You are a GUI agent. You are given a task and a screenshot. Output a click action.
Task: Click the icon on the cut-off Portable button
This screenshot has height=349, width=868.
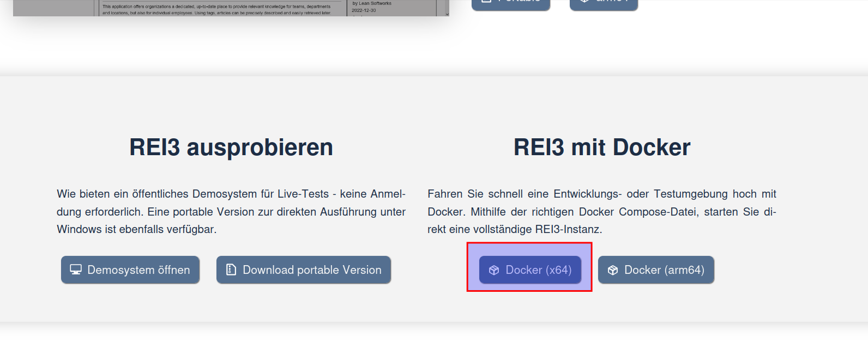[x=486, y=2]
